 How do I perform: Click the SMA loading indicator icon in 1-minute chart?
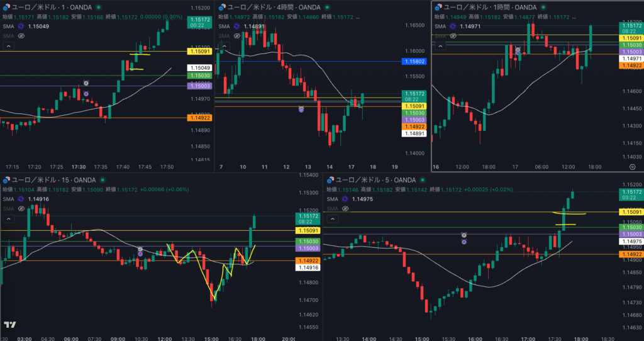(21, 26)
